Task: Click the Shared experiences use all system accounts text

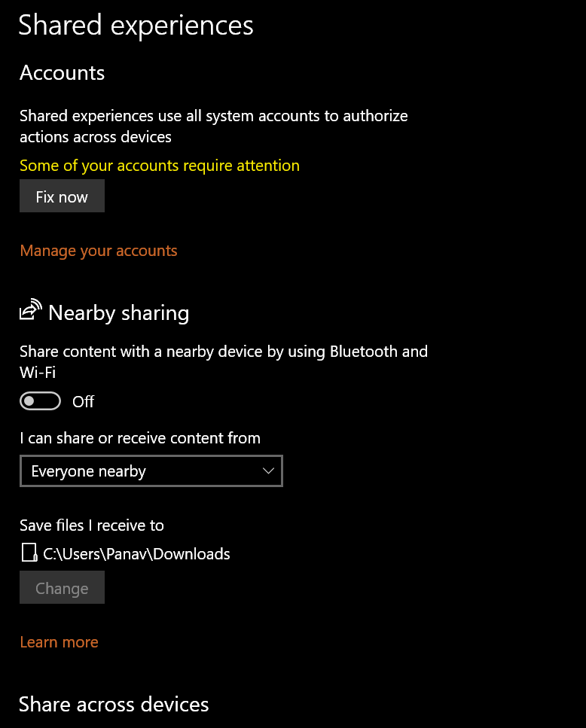Action: pyautogui.click(x=214, y=126)
